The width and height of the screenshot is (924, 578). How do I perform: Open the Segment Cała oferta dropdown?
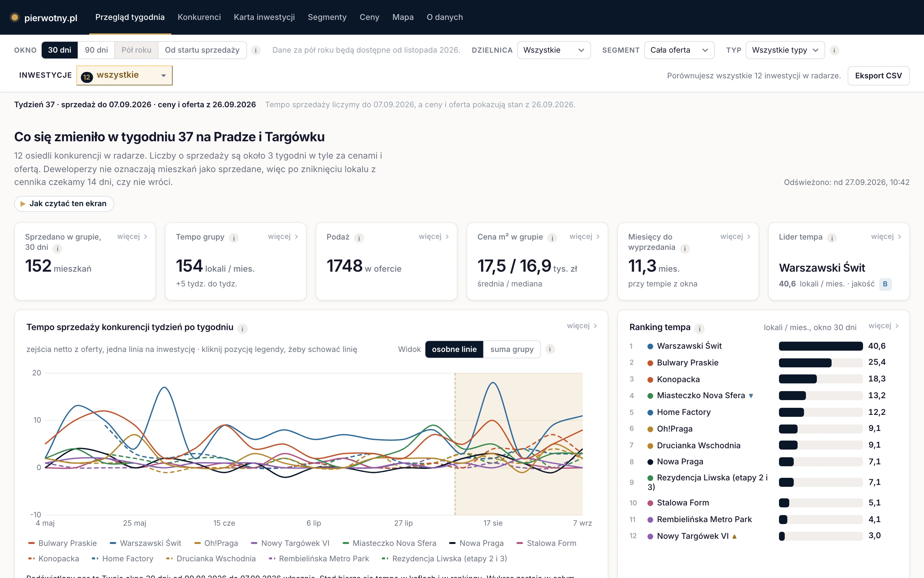(x=679, y=50)
